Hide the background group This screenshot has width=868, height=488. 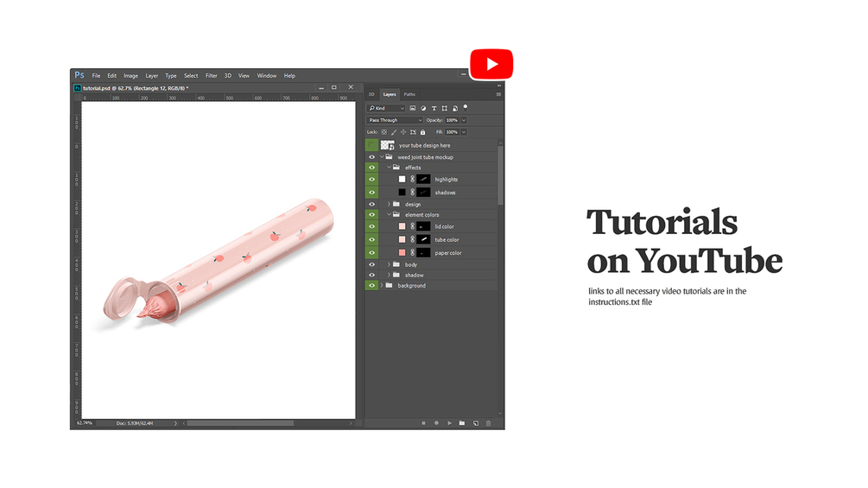(371, 286)
